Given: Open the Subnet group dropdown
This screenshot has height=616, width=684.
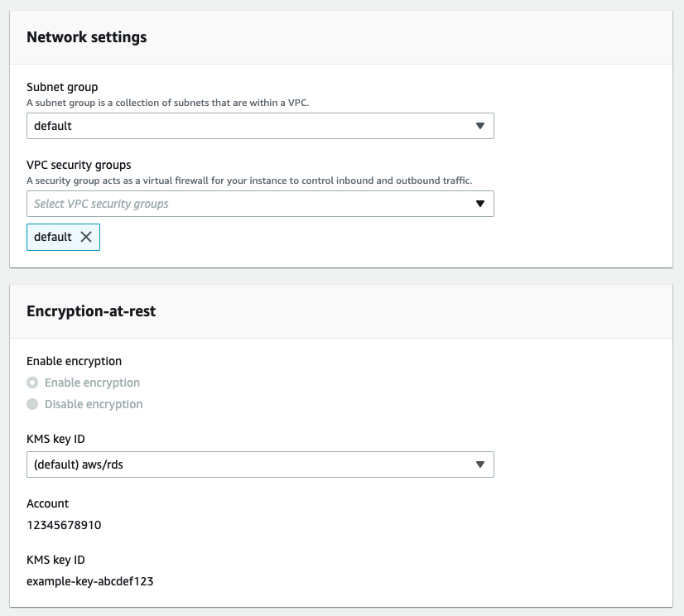Looking at the screenshot, I should pyautogui.click(x=259, y=126).
